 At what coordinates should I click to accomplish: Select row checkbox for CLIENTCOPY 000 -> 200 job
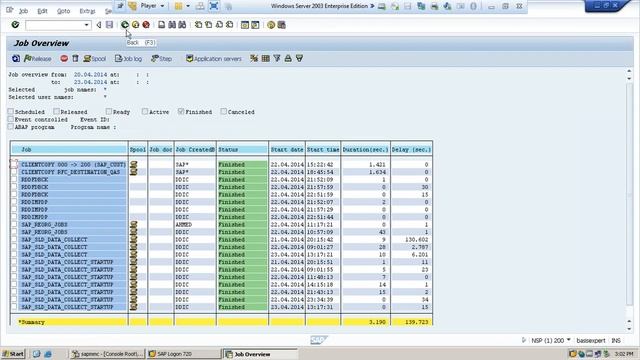[x=14, y=164]
